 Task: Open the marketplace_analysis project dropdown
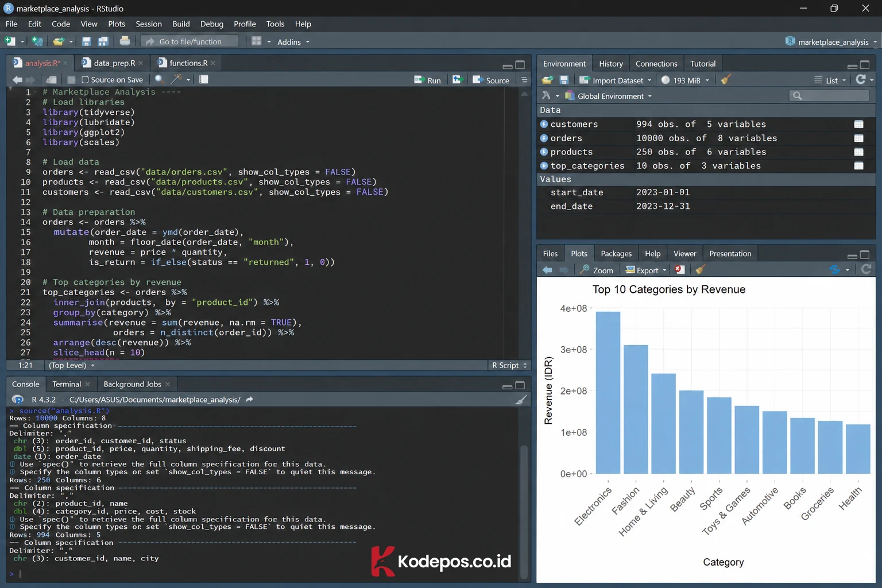pyautogui.click(x=831, y=42)
